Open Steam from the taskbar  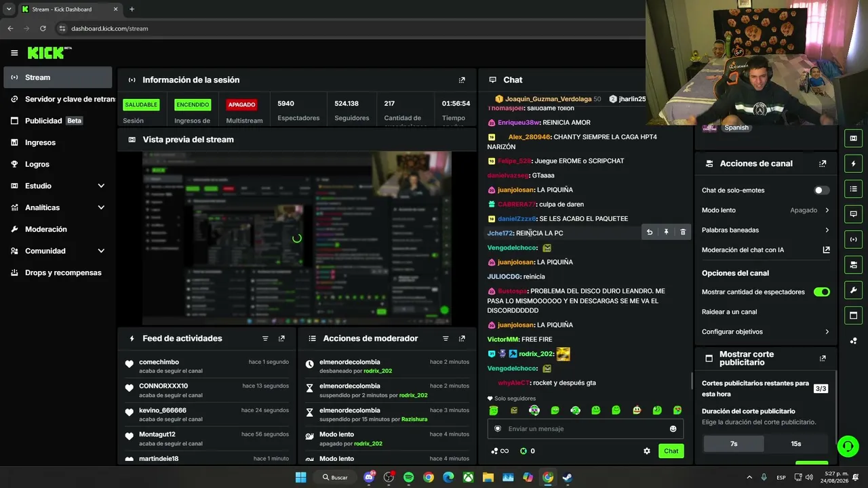pyautogui.click(x=568, y=477)
